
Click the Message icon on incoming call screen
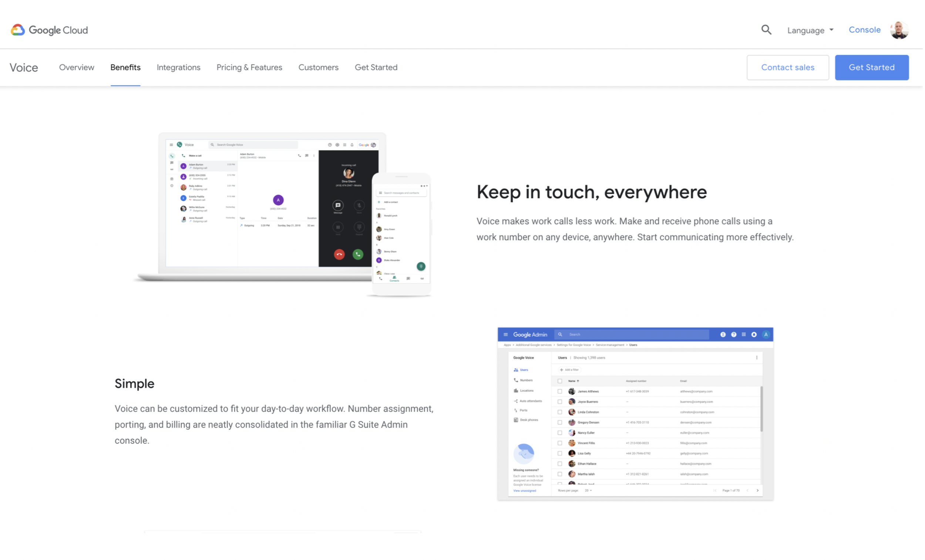point(339,206)
